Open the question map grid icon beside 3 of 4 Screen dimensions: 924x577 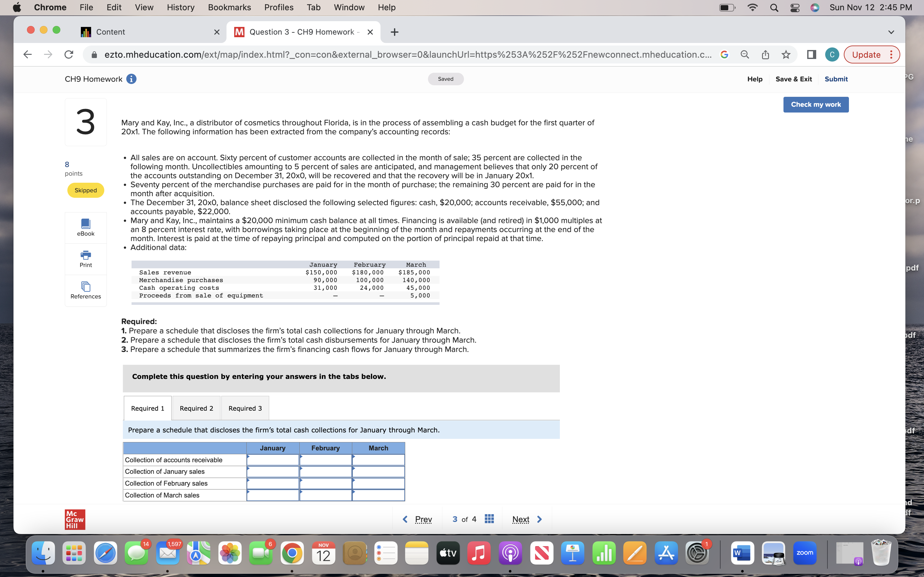489,519
